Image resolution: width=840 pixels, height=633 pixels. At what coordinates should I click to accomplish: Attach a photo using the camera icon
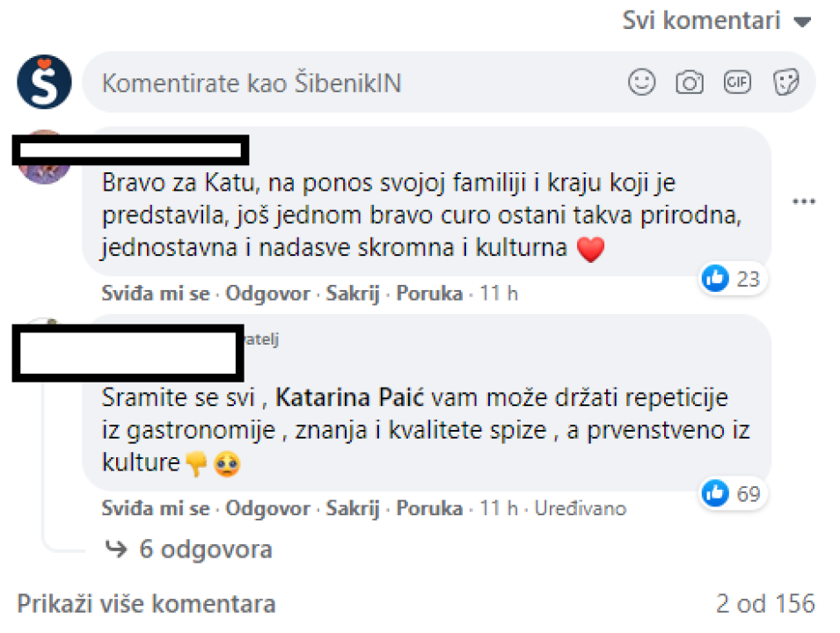(690, 82)
